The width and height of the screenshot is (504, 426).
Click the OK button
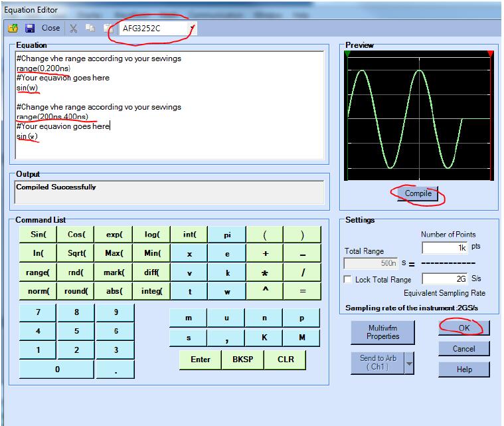point(464,328)
